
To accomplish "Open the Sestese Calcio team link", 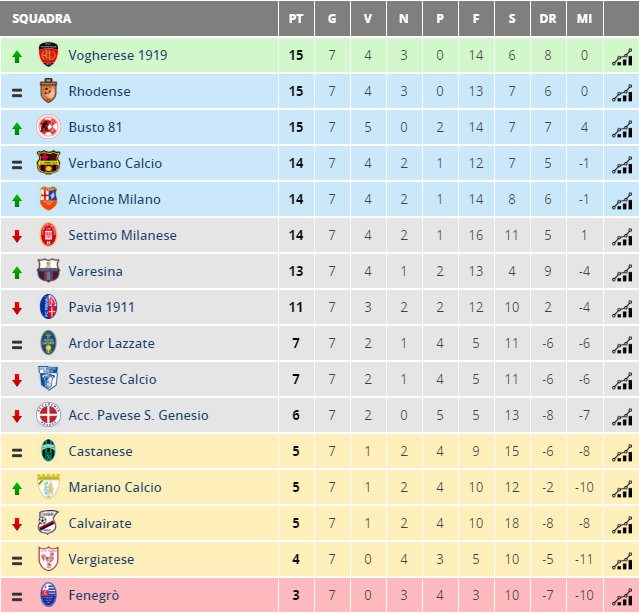I will point(112,379).
